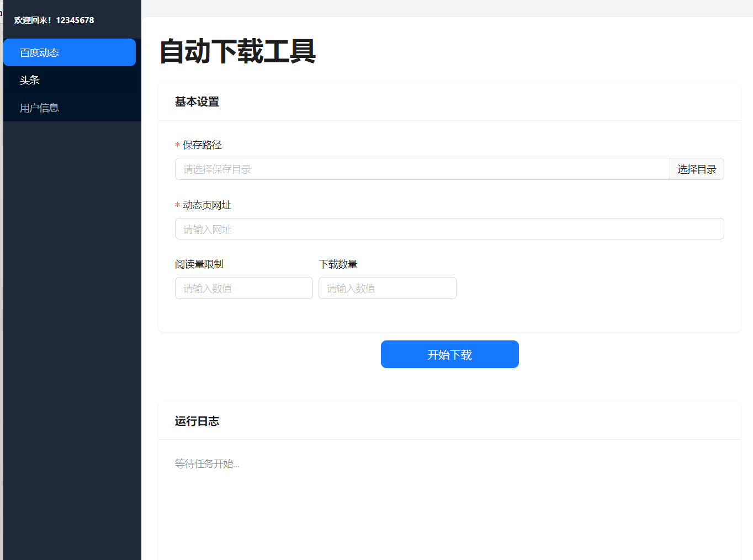The height and width of the screenshot is (560, 753).
Task: Click the 阅读量限制 label
Action: coord(199,264)
